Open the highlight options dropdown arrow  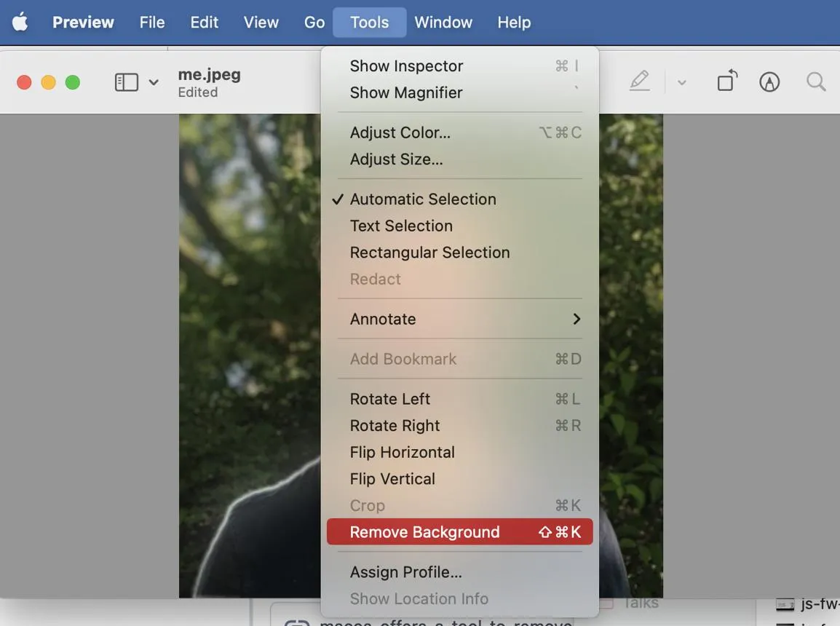coord(681,82)
